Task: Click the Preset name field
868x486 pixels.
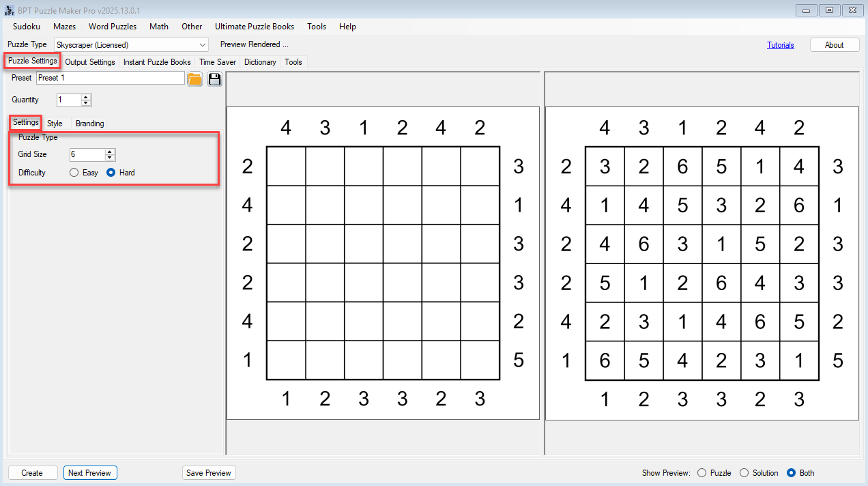Action: tap(111, 78)
